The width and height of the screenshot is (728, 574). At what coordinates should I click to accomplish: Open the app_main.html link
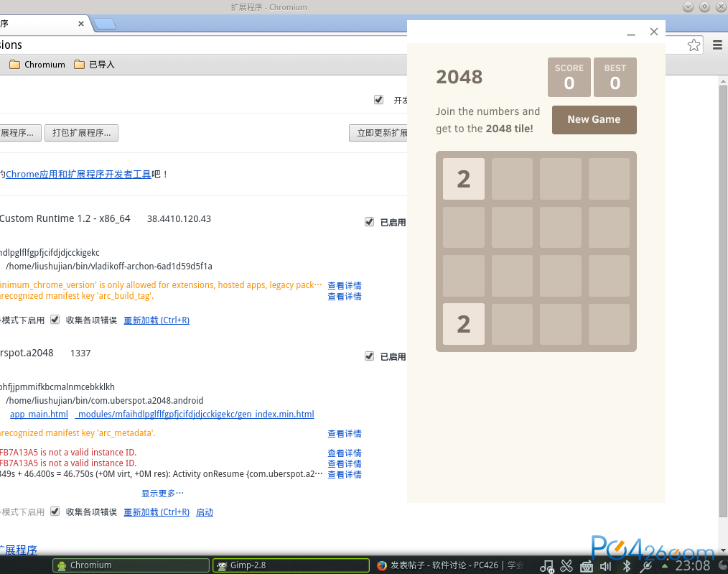(39, 415)
